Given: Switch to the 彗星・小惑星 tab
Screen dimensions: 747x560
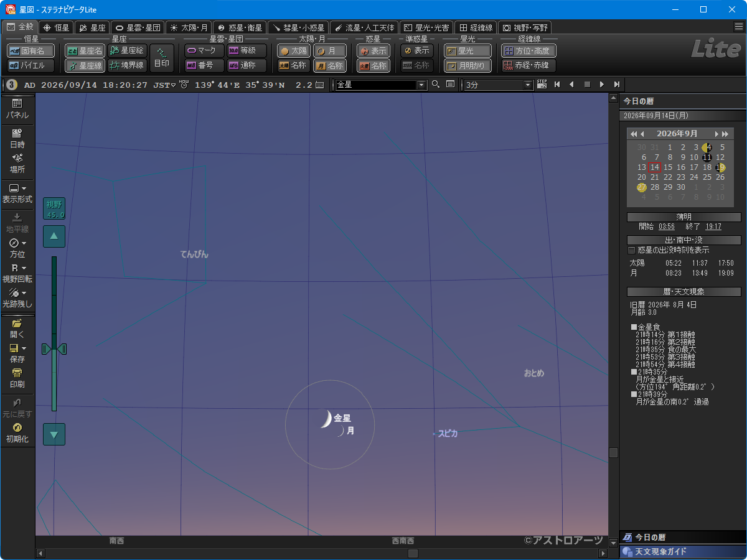Looking at the screenshot, I should click(x=298, y=27).
